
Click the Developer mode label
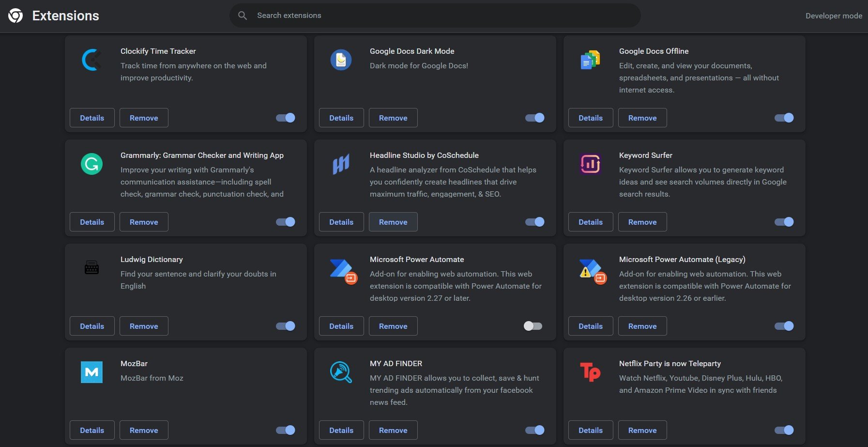click(x=834, y=15)
